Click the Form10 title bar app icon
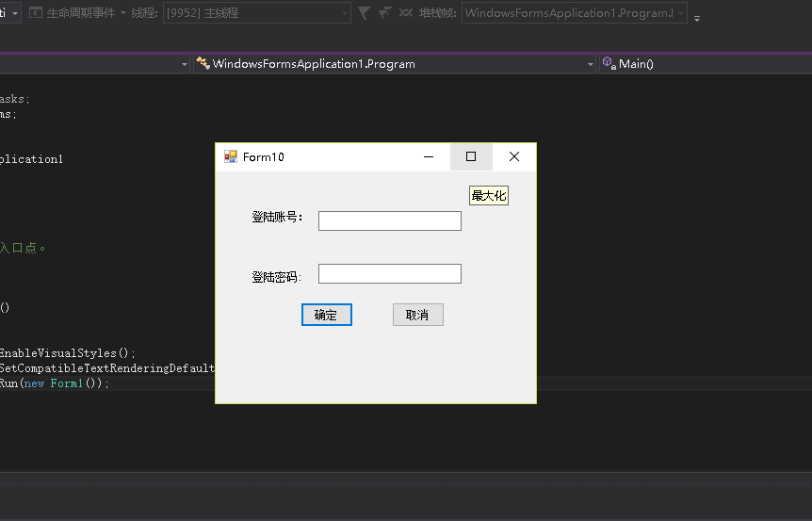 231,157
